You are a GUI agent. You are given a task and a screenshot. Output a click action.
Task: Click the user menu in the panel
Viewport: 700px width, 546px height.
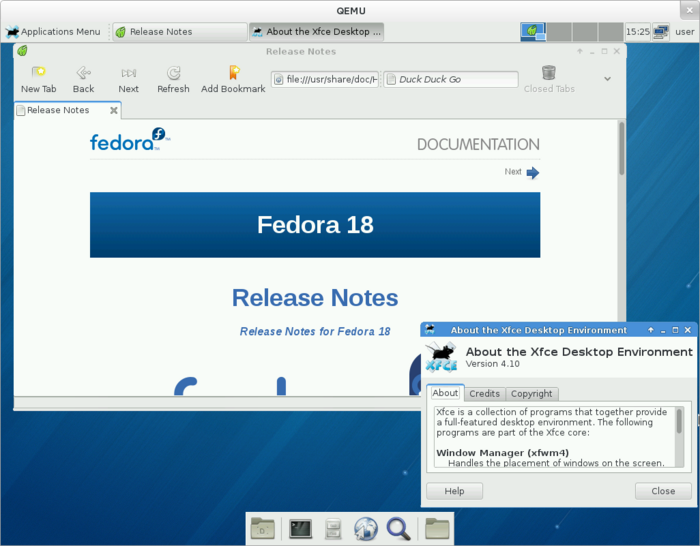(684, 32)
